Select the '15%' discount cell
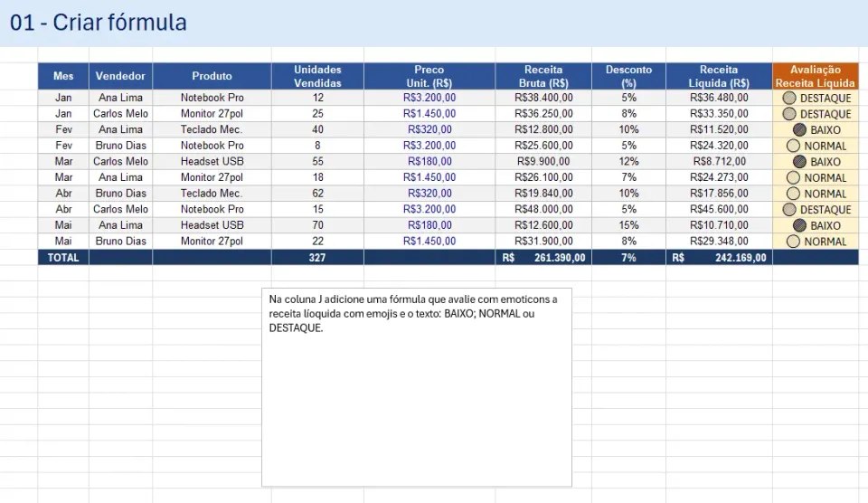The height and width of the screenshot is (503, 868). point(628,225)
